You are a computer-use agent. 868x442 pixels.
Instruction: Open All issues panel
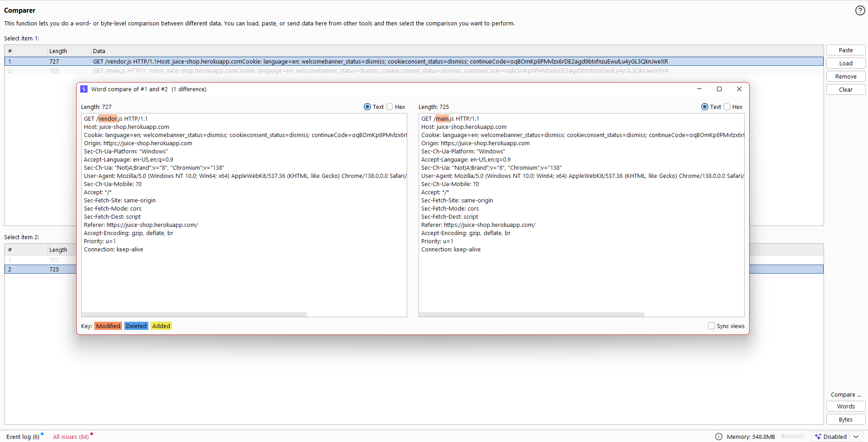click(71, 437)
